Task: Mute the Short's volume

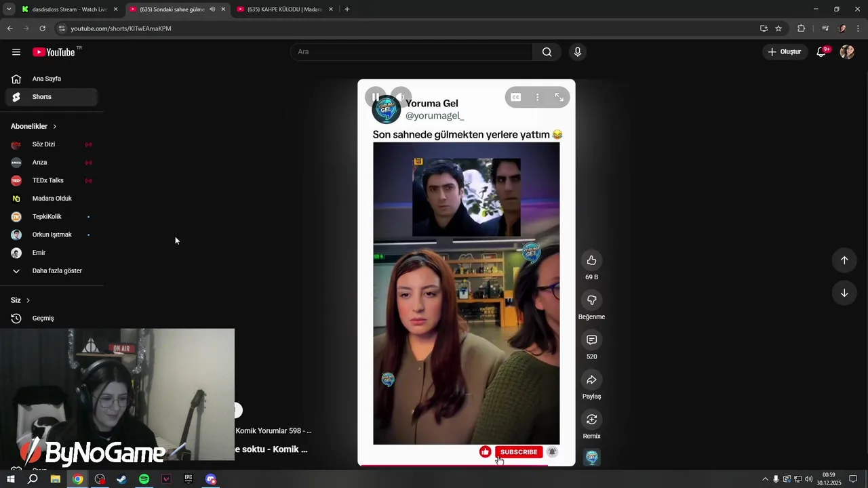Action: point(401,97)
